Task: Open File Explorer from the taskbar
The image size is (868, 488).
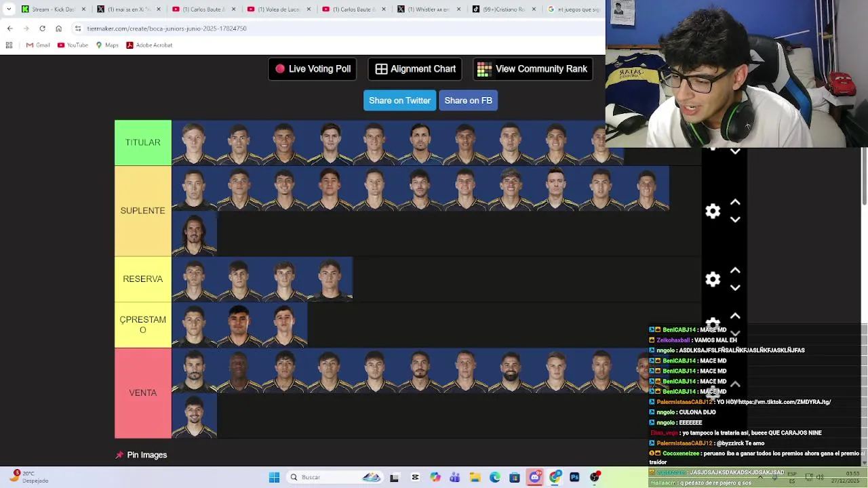Action: (475, 477)
